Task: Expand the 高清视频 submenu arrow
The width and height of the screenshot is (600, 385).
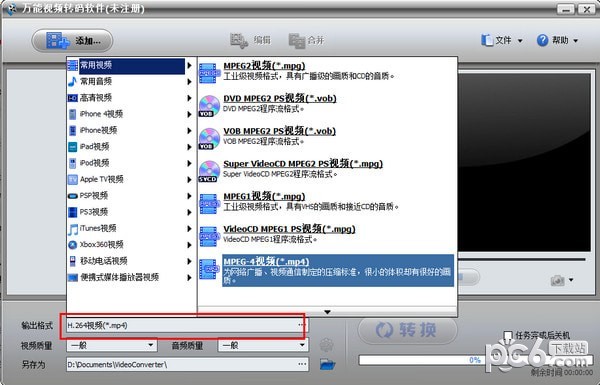Action: point(189,98)
